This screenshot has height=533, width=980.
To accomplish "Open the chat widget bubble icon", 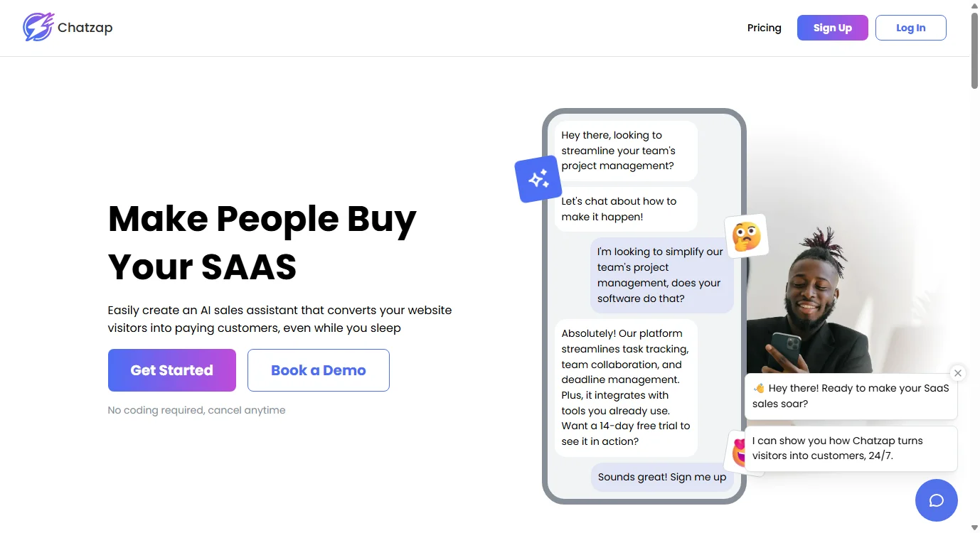I will click(936, 500).
